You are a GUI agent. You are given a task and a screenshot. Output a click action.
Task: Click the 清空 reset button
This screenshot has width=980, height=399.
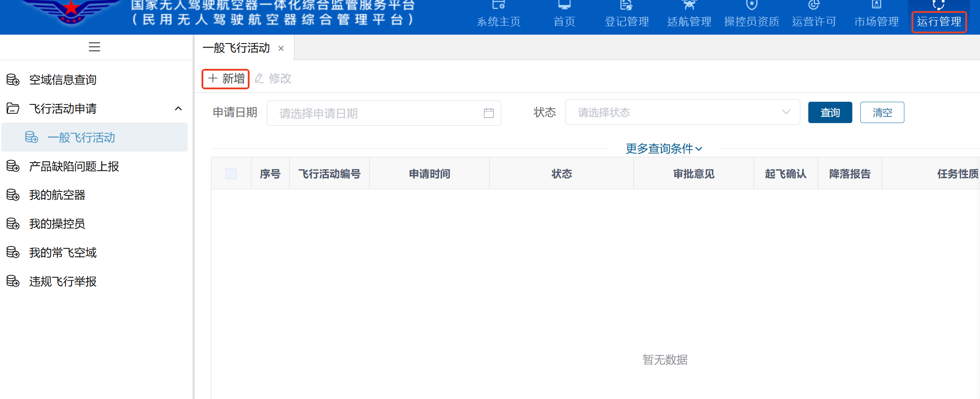pos(882,112)
